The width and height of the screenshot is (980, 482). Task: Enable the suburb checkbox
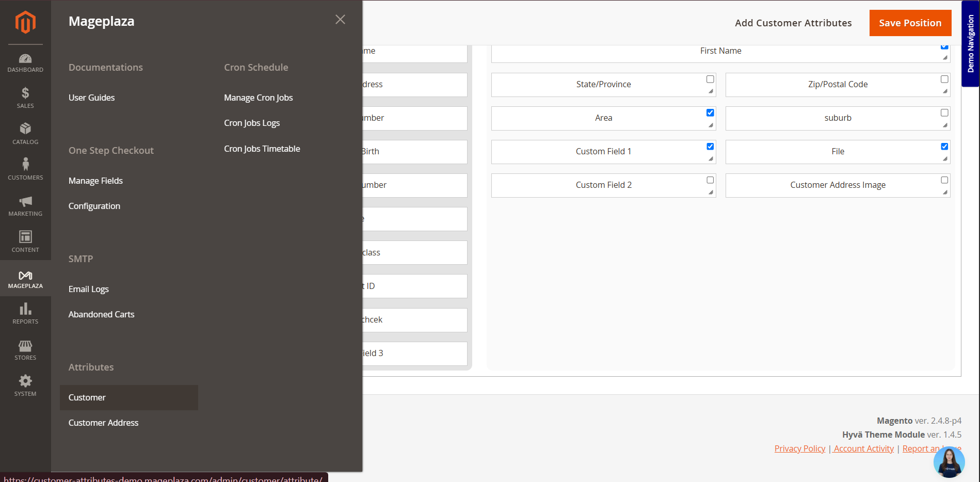(x=944, y=113)
